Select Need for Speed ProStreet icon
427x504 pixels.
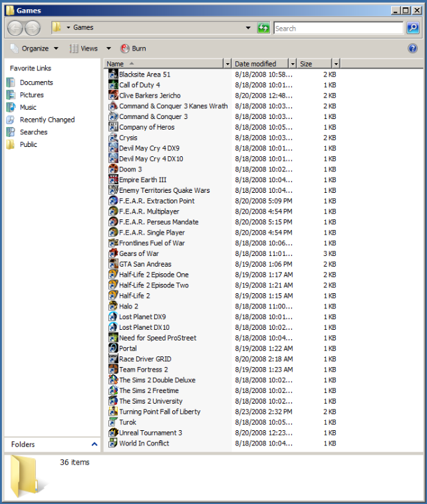click(113, 338)
